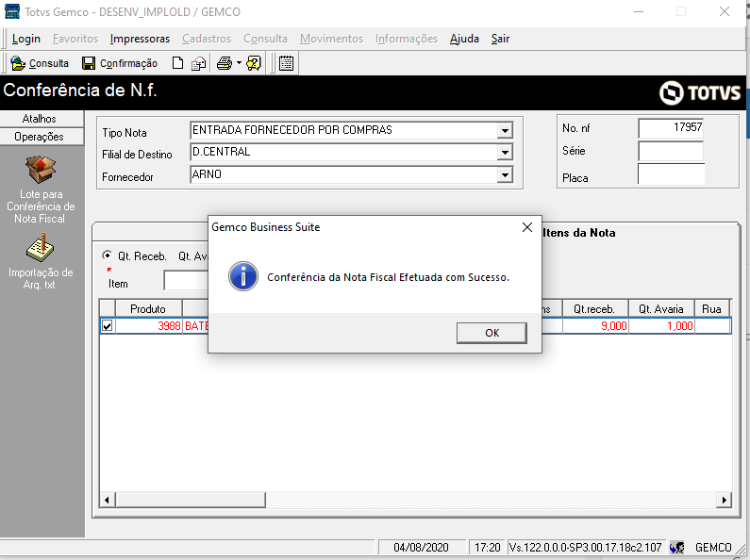Open the Movimentos menu

coord(331,39)
